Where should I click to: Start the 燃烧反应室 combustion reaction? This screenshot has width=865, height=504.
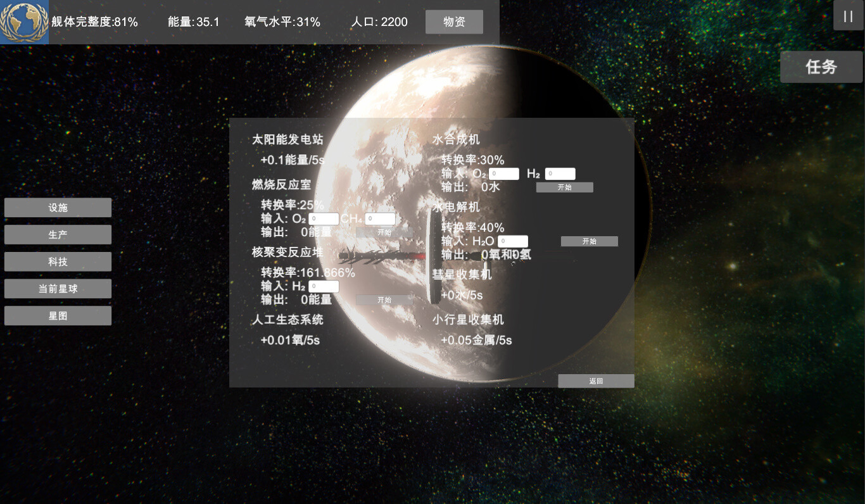tap(384, 232)
